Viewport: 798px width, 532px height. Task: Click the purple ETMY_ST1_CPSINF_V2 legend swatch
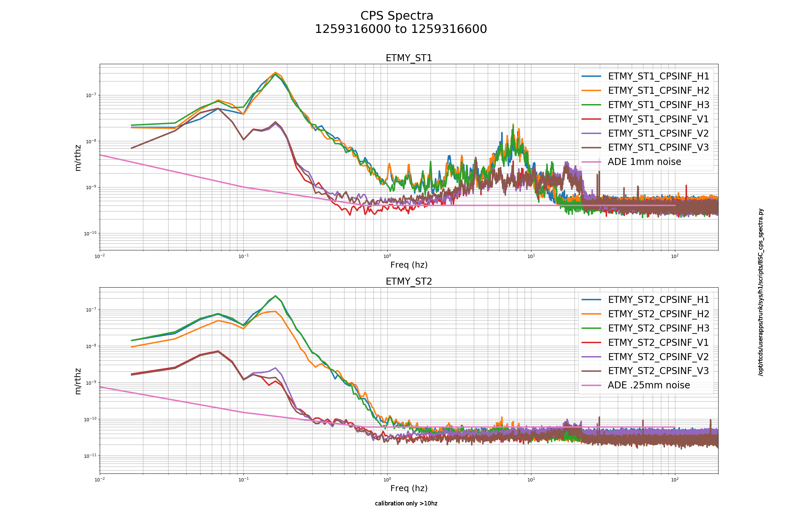(591, 133)
